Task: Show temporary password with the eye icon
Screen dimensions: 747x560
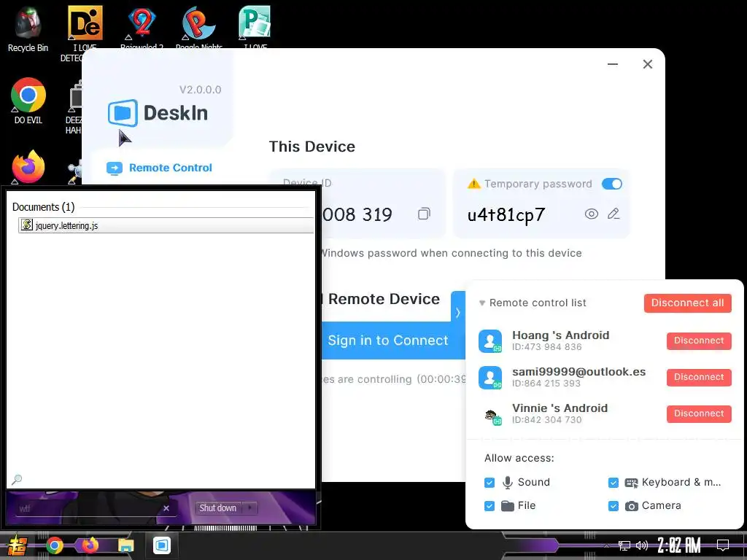Action: tap(591, 214)
